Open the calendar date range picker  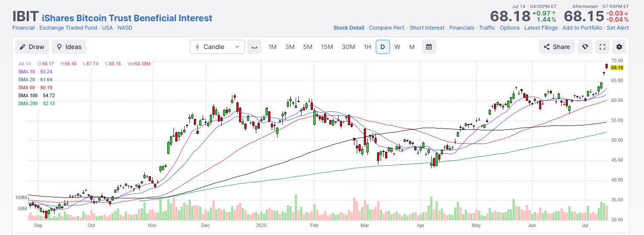pyautogui.click(x=429, y=47)
